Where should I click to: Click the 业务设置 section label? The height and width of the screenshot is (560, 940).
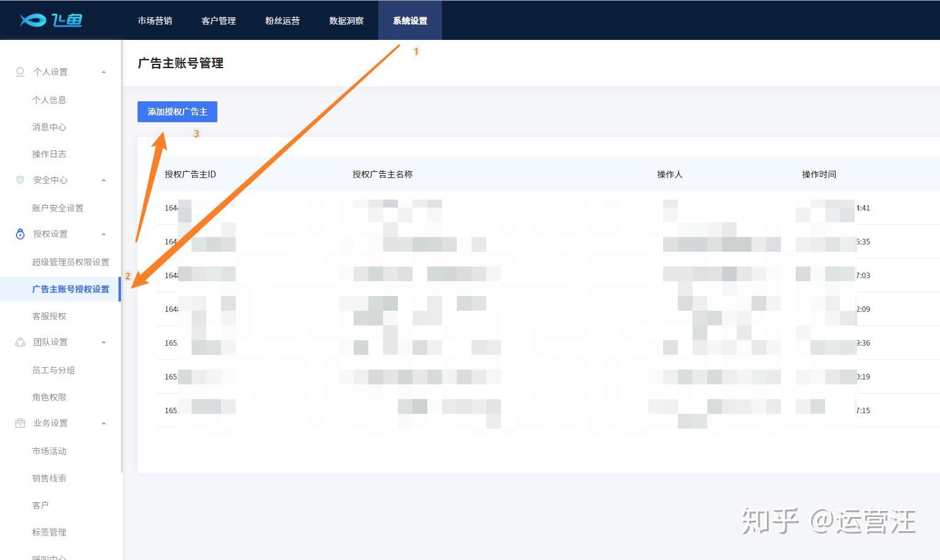pos(50,423)
